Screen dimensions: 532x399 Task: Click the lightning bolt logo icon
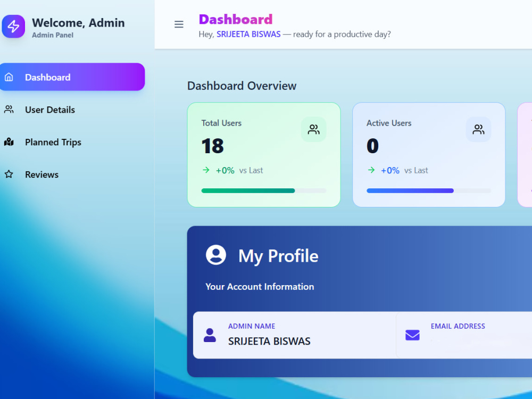13,26
